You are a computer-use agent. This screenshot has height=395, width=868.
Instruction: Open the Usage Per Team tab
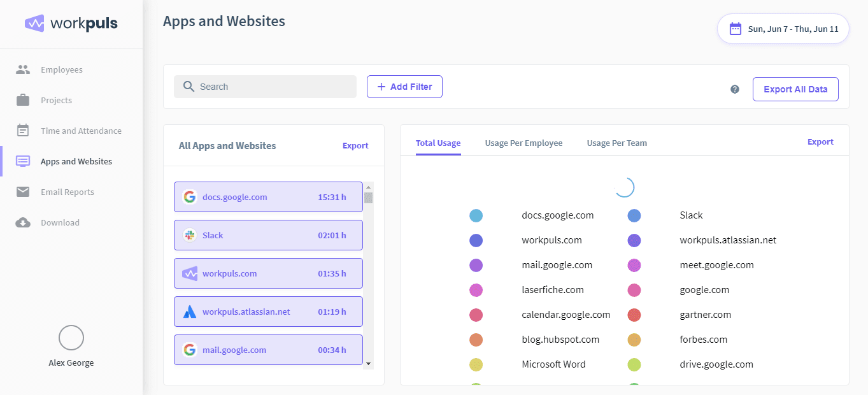616,143
